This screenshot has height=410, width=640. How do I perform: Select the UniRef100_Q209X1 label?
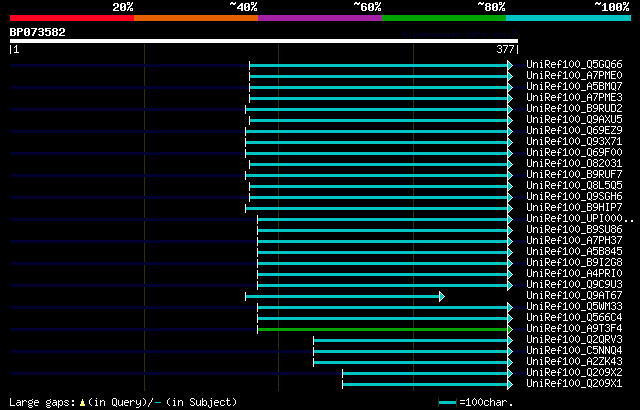click(x=574, y=384)
